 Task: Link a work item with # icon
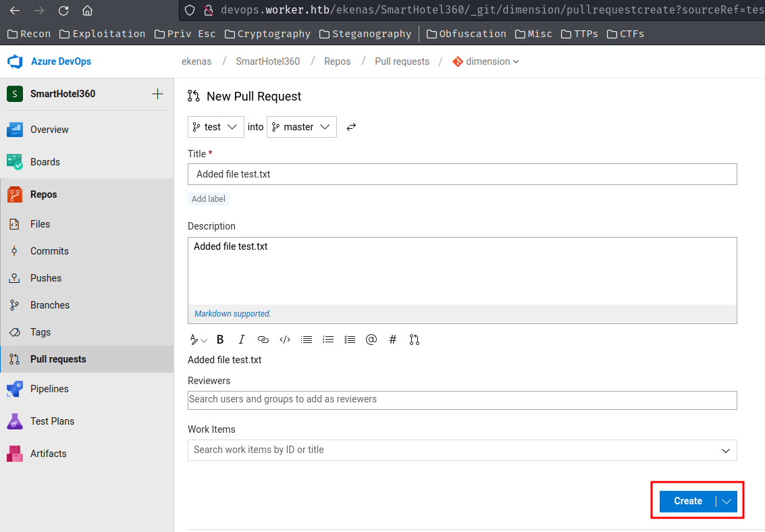coord(393,340)
